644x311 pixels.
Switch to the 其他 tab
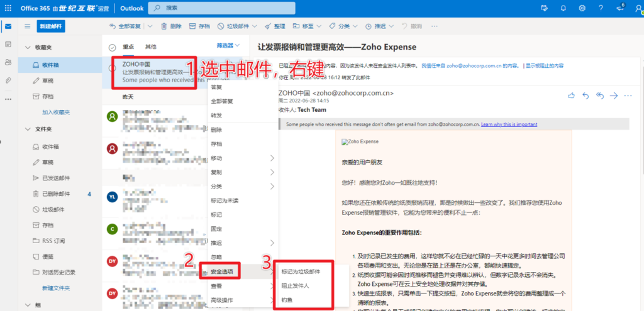coord(151,47)
